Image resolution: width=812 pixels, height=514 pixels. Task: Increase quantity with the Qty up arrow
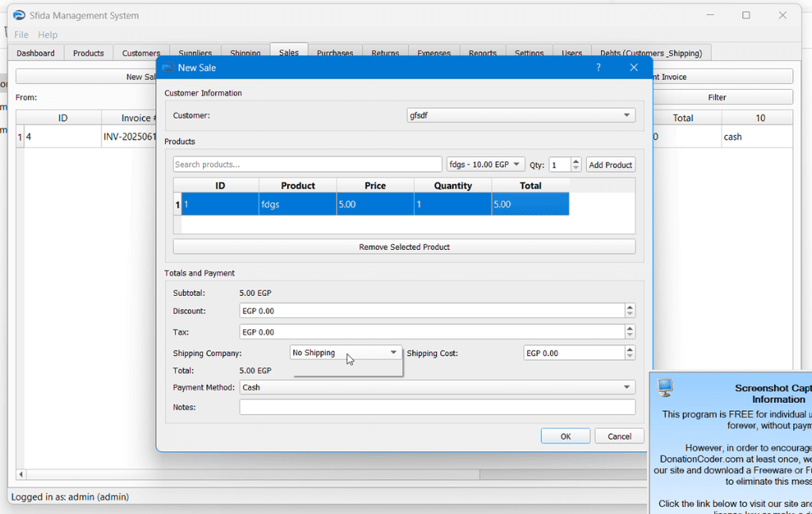[x=576, y=161]
